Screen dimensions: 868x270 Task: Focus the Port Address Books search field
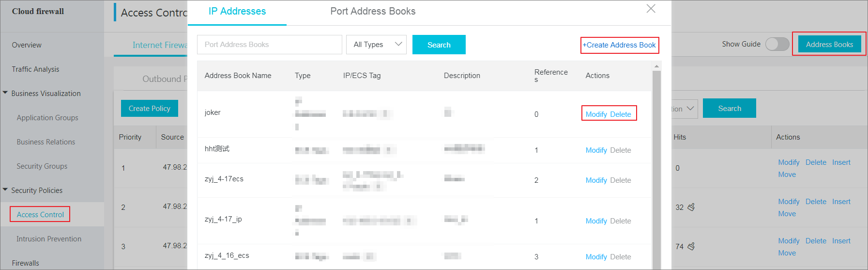pos(269,45)
